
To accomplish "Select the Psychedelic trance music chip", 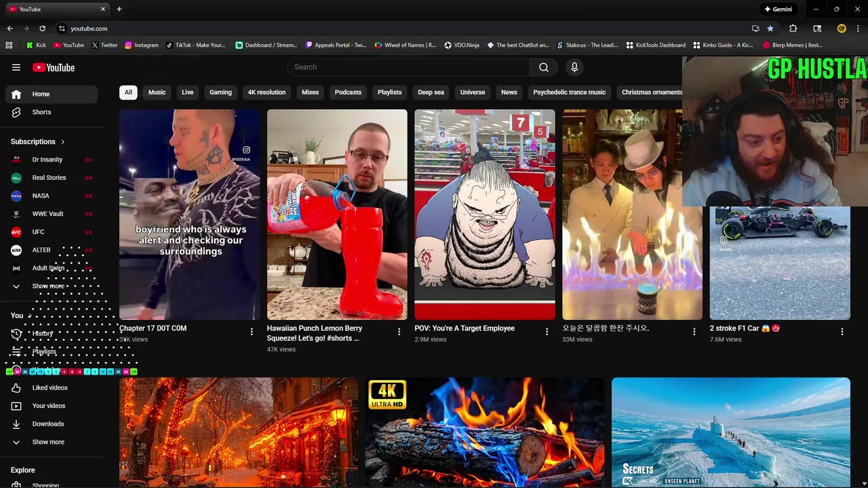I will (570, 92).
